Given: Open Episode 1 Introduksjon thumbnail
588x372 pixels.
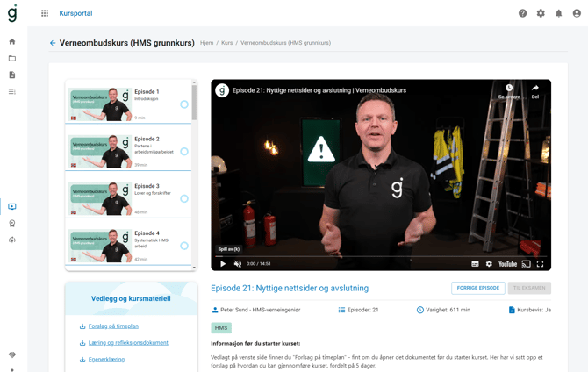Looking at the screenshot, I should tap(100, 104).
